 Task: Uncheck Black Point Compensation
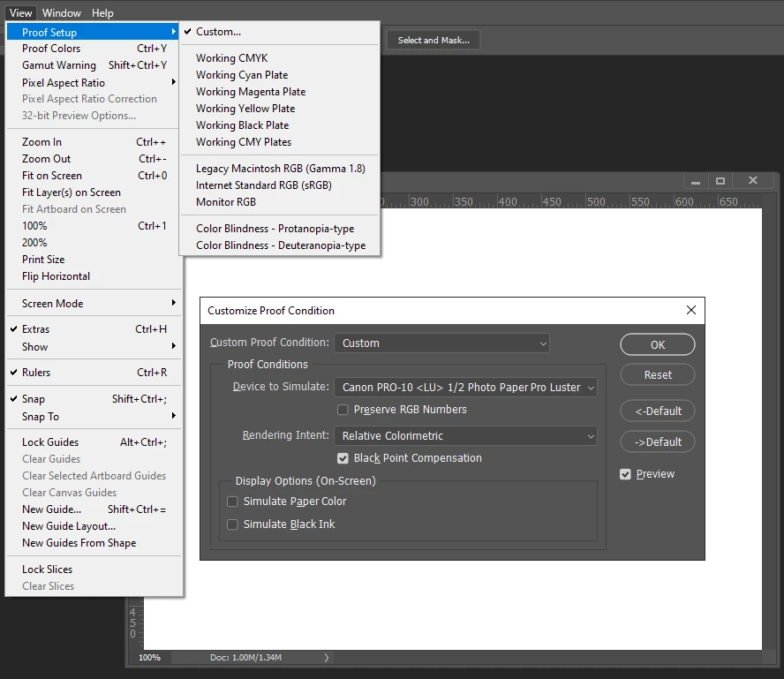[343, 458]
